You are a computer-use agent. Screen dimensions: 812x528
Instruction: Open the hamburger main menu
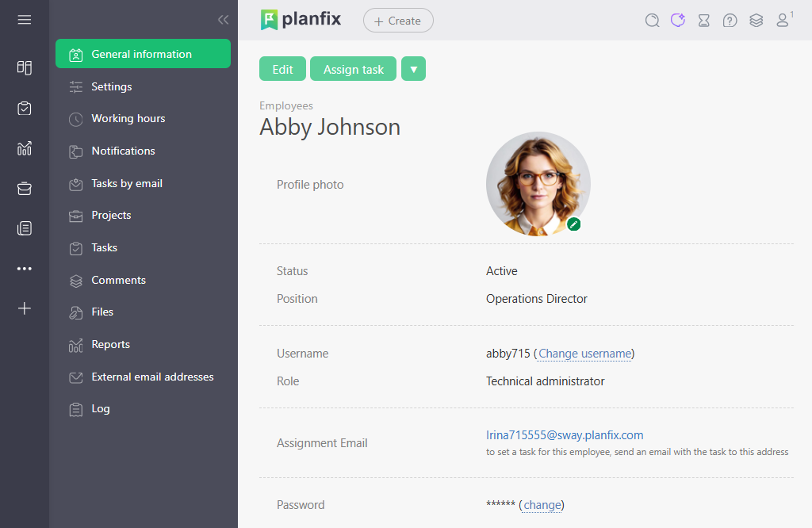tap(25, 20)
